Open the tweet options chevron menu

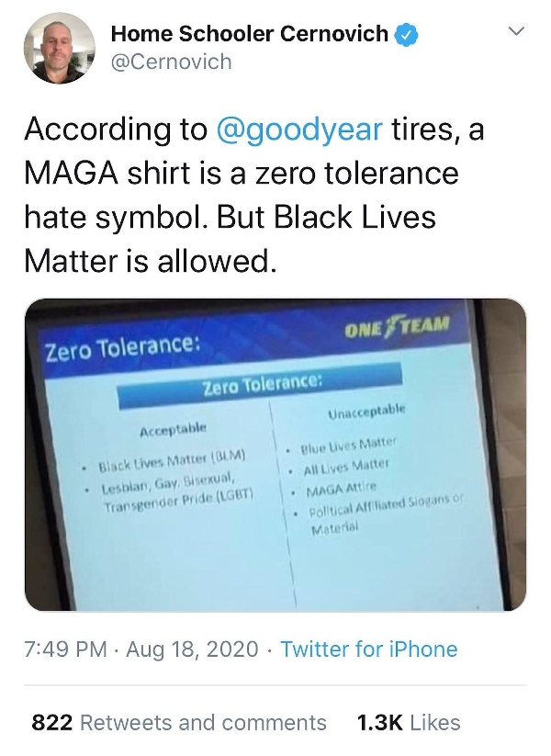517,34
